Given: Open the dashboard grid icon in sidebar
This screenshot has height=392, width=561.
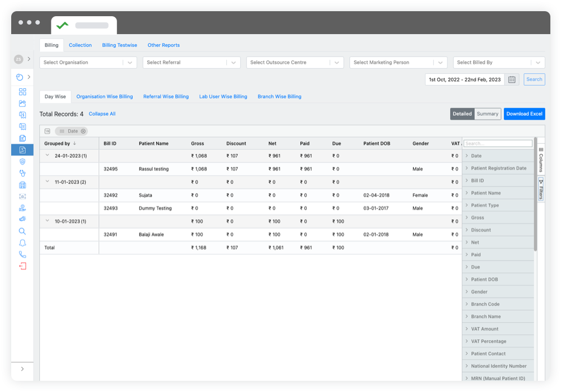Looking at the screenshot, I should (x=22, y=93).
